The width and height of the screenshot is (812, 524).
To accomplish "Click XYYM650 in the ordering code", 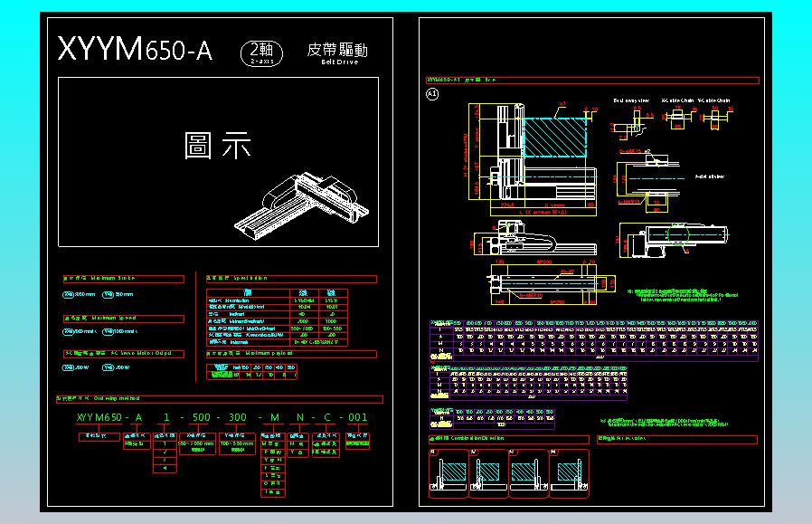I will click(99, 417).
